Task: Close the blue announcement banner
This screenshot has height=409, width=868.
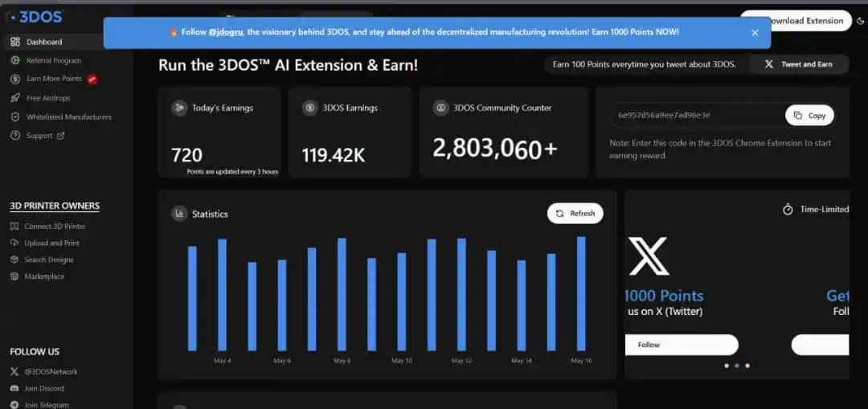Action: (x=755, y=33)
